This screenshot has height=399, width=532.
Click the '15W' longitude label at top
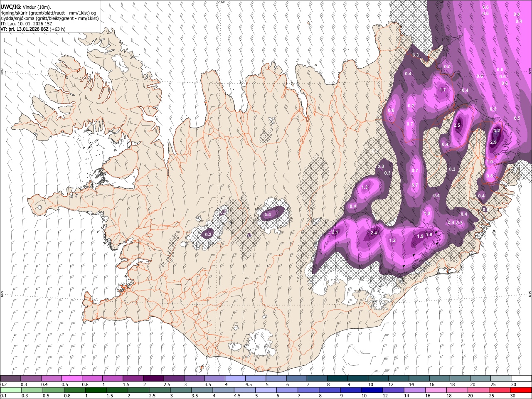pyautogui.click(x=440, y=2)
